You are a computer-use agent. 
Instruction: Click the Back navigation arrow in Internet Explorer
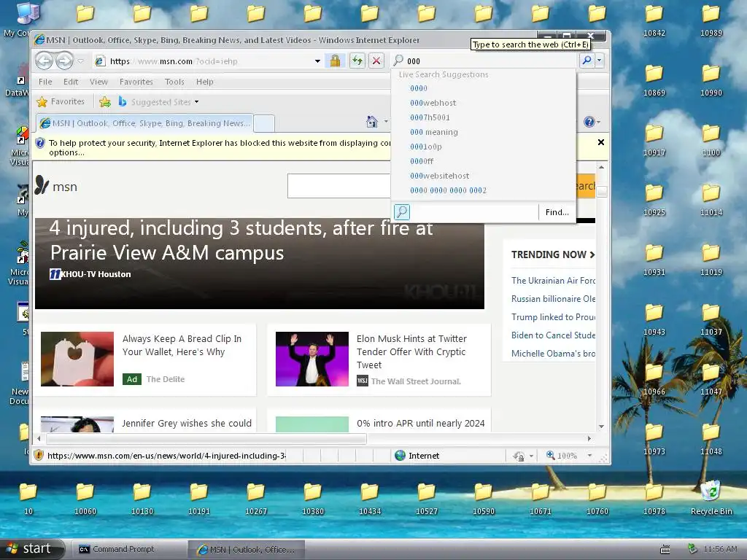click(44, 61)
